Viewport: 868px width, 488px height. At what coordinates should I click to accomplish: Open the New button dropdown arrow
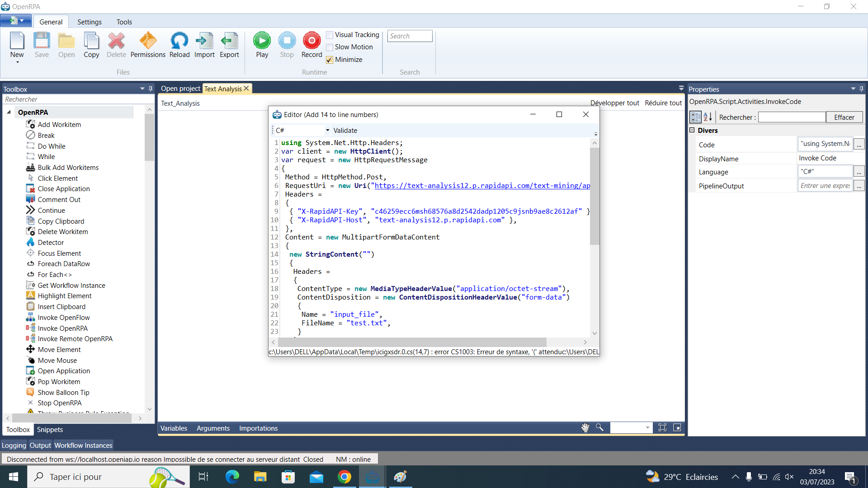pos(17,62)
